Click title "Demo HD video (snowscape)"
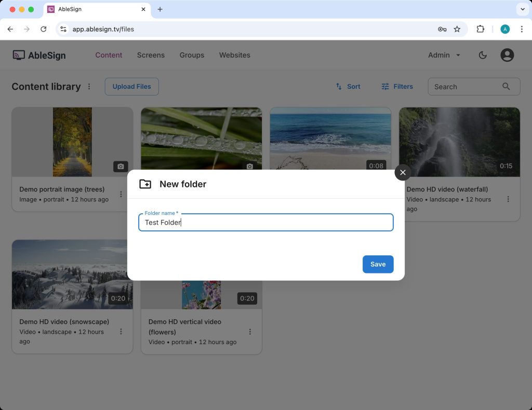Viewport: 532px width, 410px height. point(64,322)
